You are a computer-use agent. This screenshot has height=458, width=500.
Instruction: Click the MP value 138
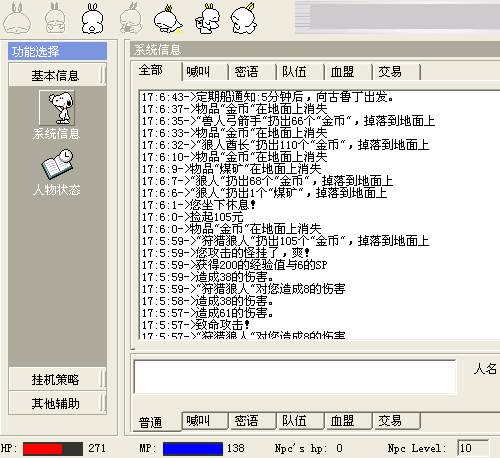click(x=236, y=448)
